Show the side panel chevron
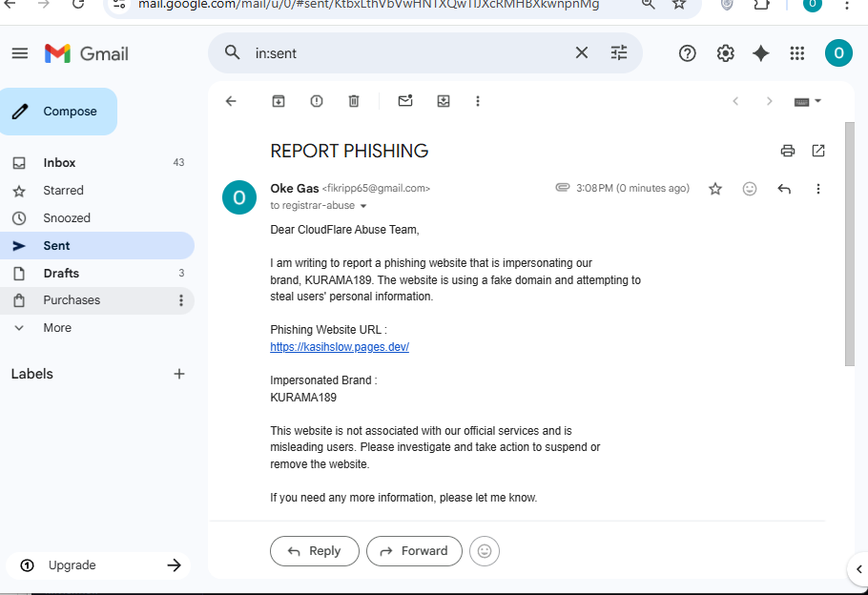The height and width of the screenshot is (595, 868). 858,569
